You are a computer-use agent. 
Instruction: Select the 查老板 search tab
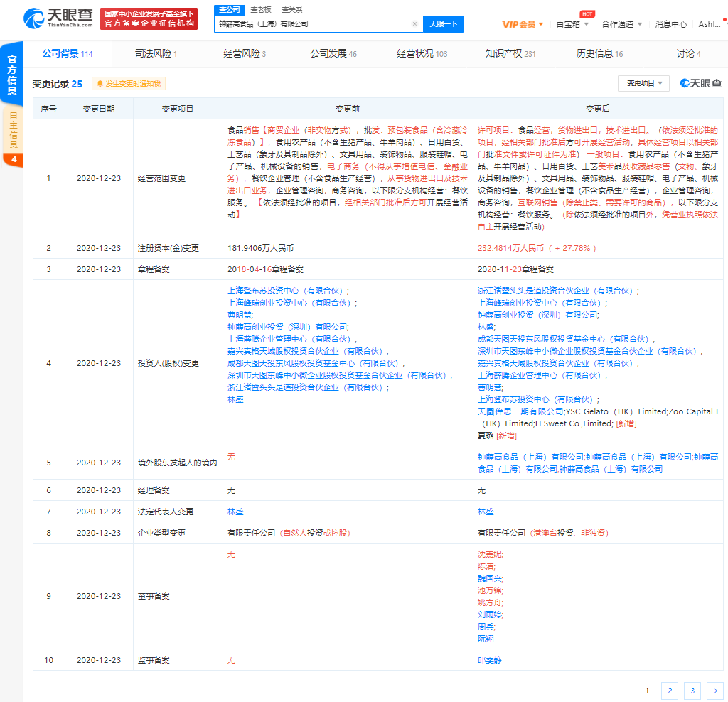tap(260, 9)
